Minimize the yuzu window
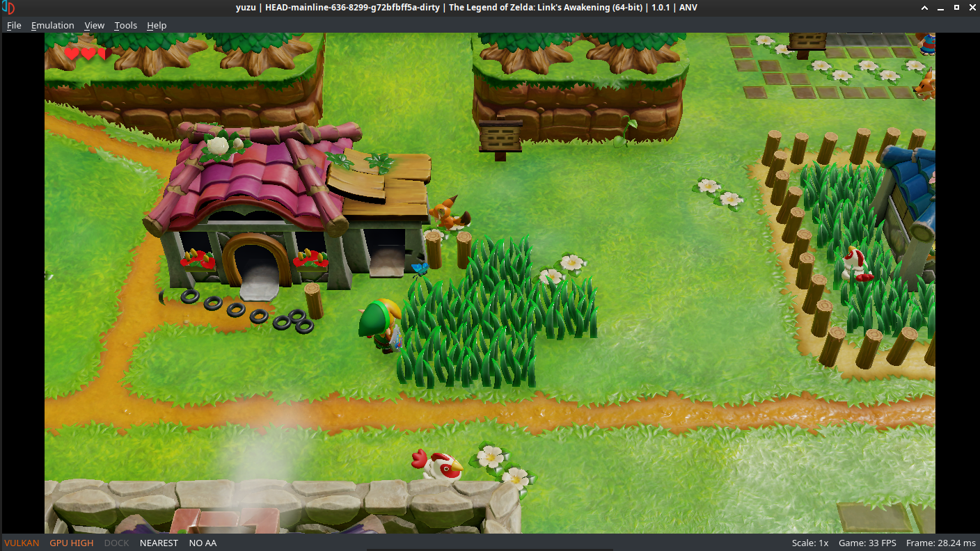 point(940,8)
